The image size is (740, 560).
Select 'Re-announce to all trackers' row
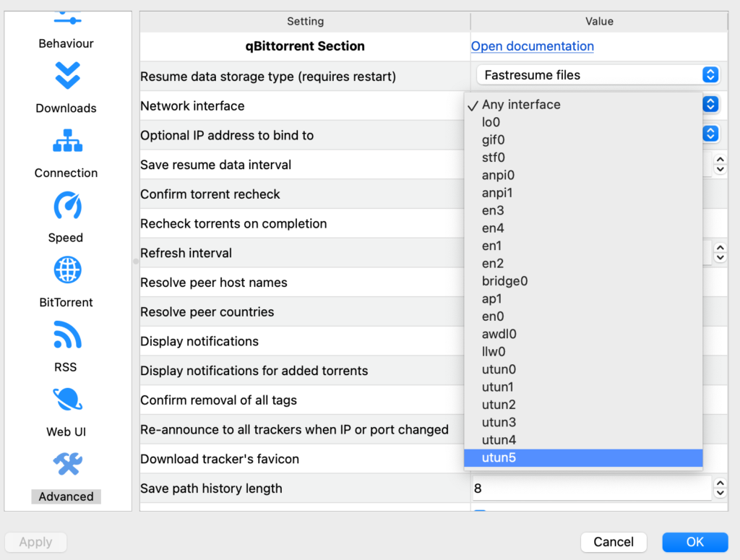coord(302,429)
